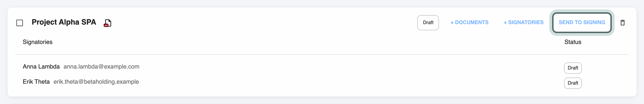Click the Signatories column header
The image size is (644, 104).
click(37, 42)
